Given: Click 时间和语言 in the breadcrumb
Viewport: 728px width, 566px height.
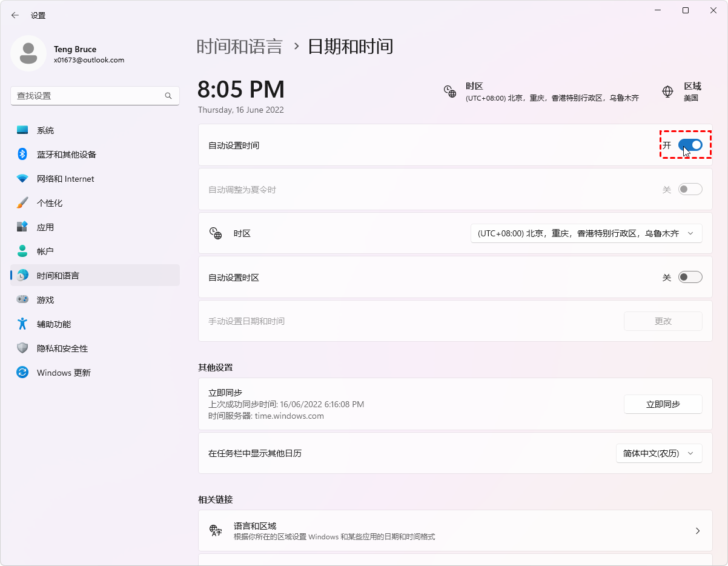Looking at the screenshot, I should 239,47.
